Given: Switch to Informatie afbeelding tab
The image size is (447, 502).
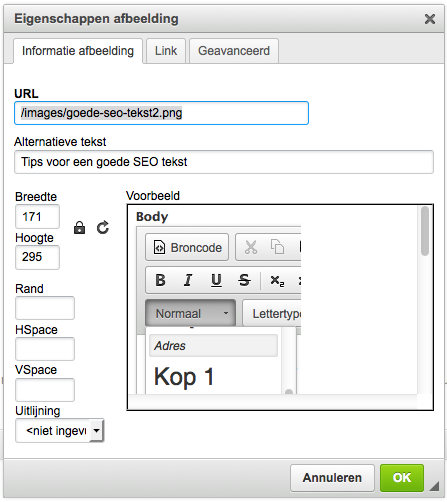Looking at the screenshot, I should click(x=78, y=51).
